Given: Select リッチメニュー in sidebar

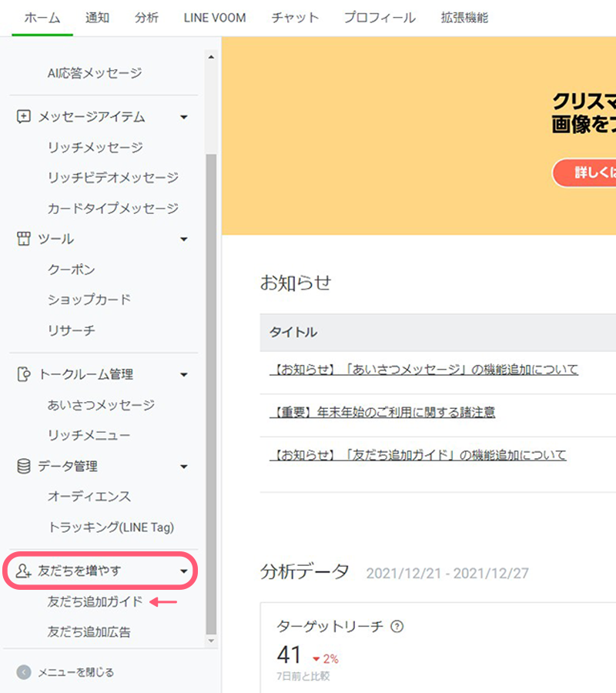Looking at the screenshot, I should point(89,435).
